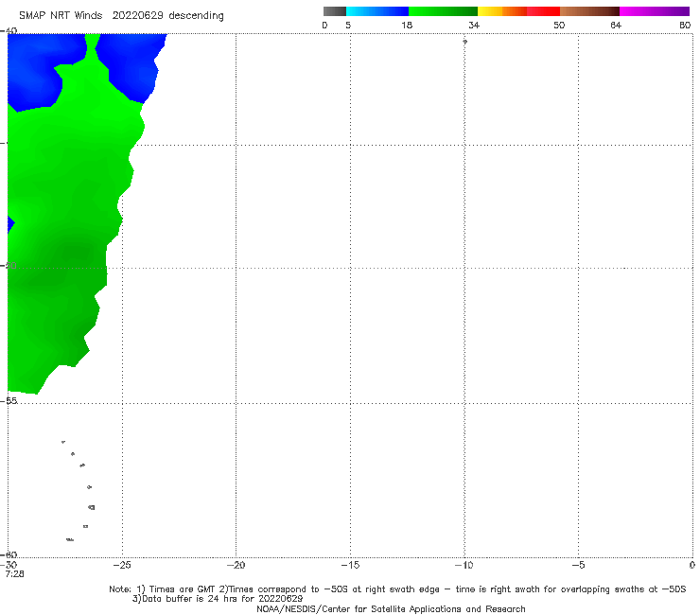Click the color bar label '34'
700x615 pixels.
coord(474,26)
